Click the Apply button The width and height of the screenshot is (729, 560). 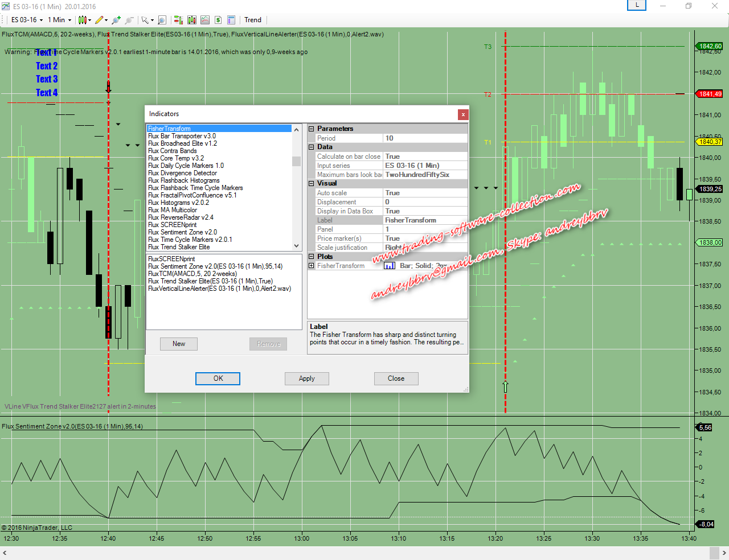tap(306, 378)
